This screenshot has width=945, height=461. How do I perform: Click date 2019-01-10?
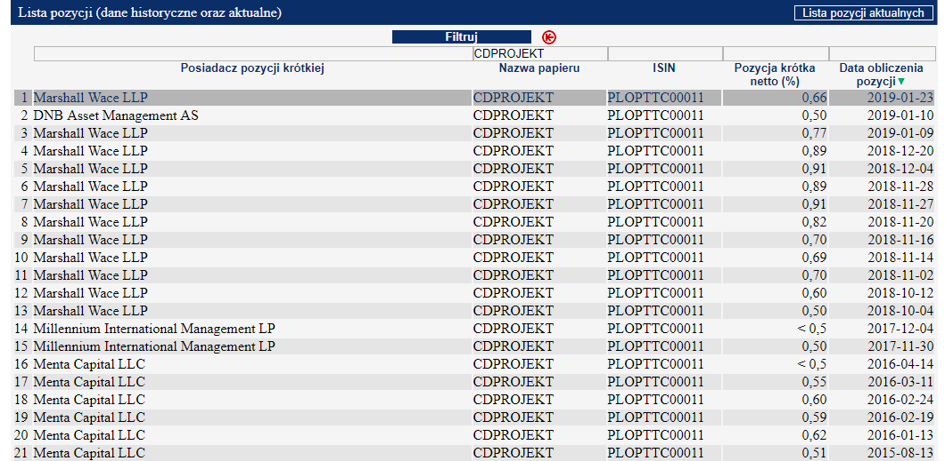900,116
